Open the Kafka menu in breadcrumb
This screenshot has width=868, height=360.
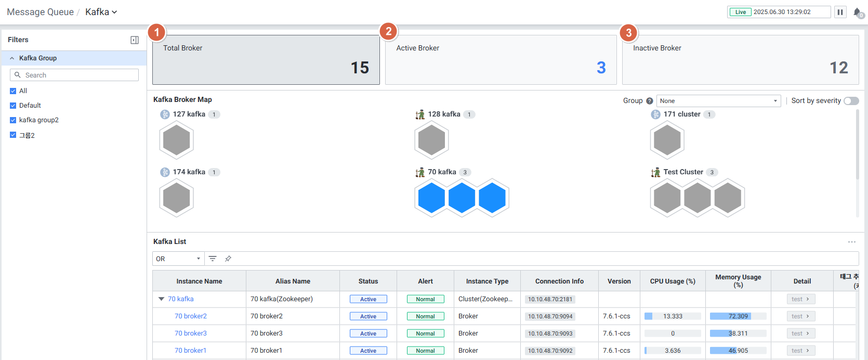(x=101, y=12)
